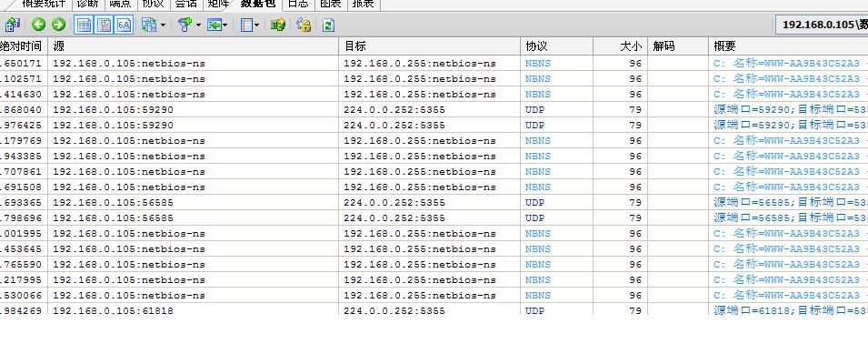868x364 pixels.
Task: Switch to the 图表 tab
Action: pyautogui.click(x=330, y=4)
